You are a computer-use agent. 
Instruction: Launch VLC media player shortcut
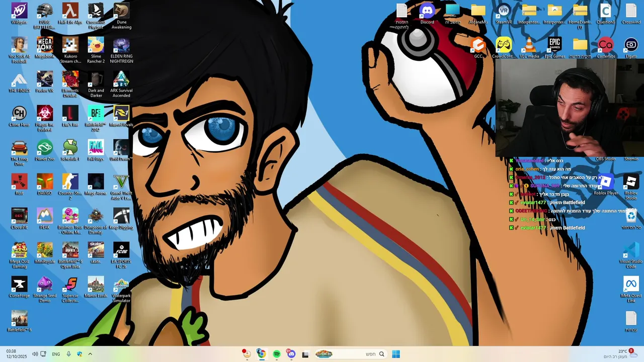(x=529, y=48)
